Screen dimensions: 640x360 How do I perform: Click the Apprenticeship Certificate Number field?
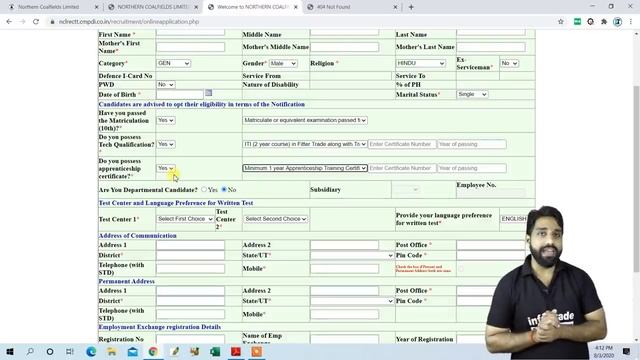(x=402, y=168)
